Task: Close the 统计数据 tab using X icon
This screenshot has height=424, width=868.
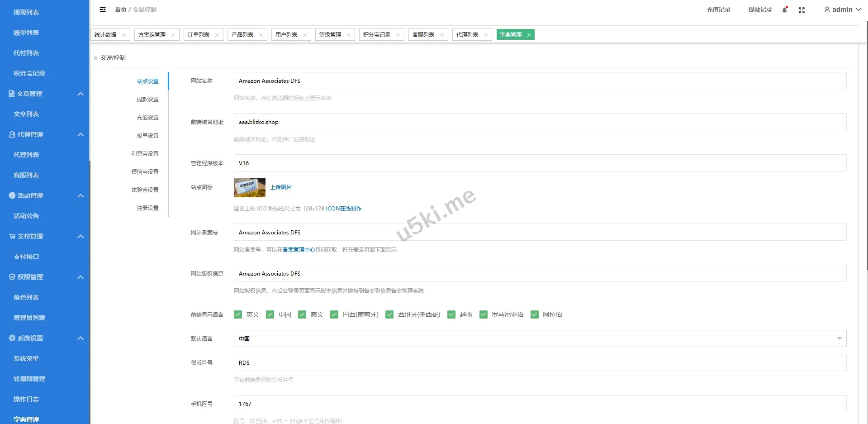Action: [124, 35]
